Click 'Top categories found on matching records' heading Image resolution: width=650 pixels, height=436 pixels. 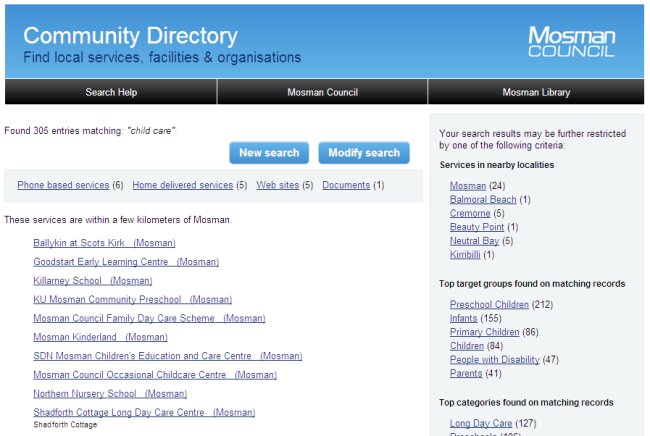click(x=526, y=402)
